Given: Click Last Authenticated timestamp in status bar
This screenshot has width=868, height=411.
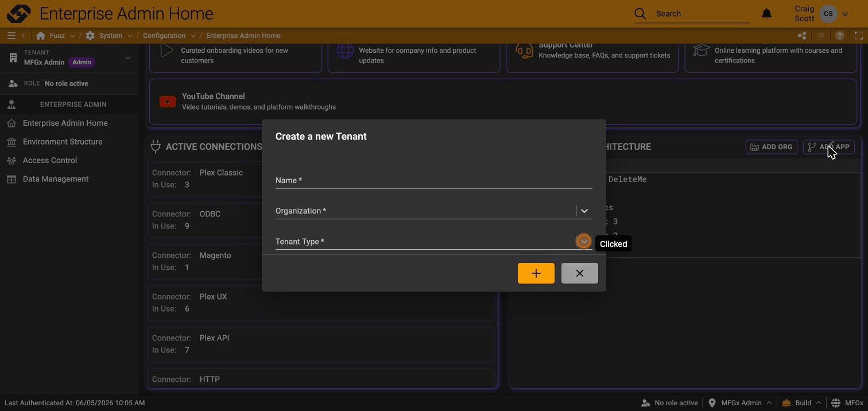Looking at the screenshot, I should [75, 403].
